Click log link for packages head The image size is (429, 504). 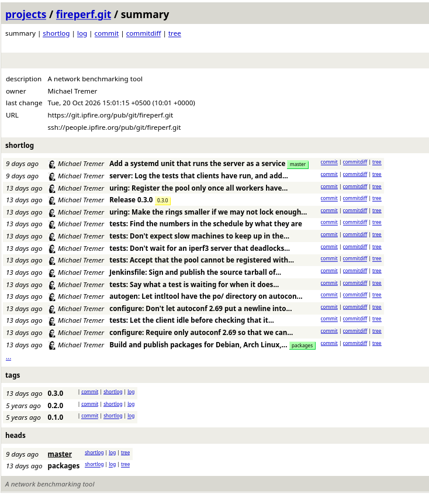112,465
